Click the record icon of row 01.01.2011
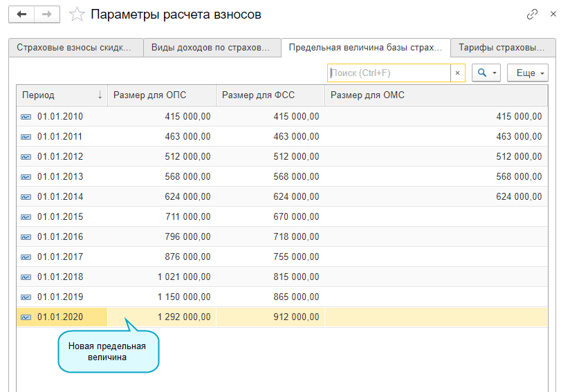This screenshot has height=392, width=570. [26, 137]
